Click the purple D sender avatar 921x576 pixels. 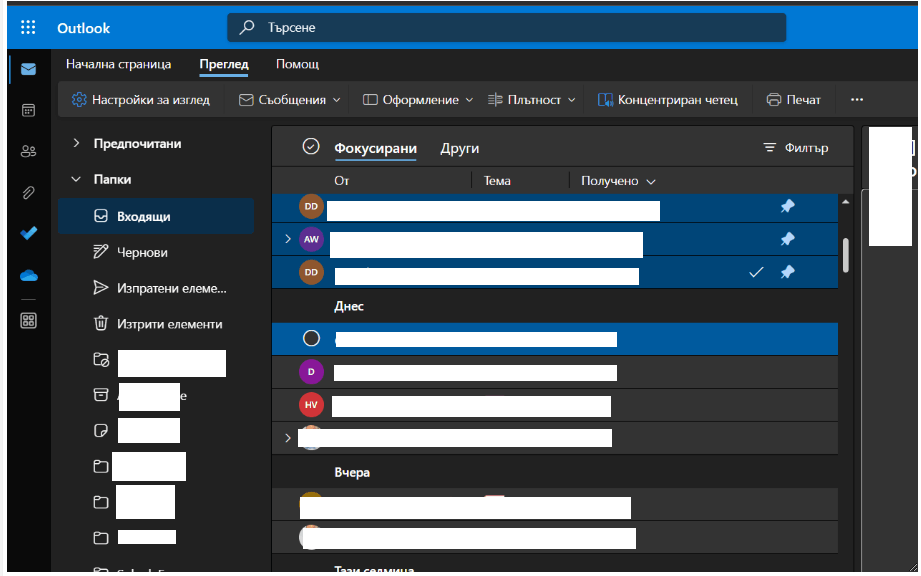coord(311,372)
